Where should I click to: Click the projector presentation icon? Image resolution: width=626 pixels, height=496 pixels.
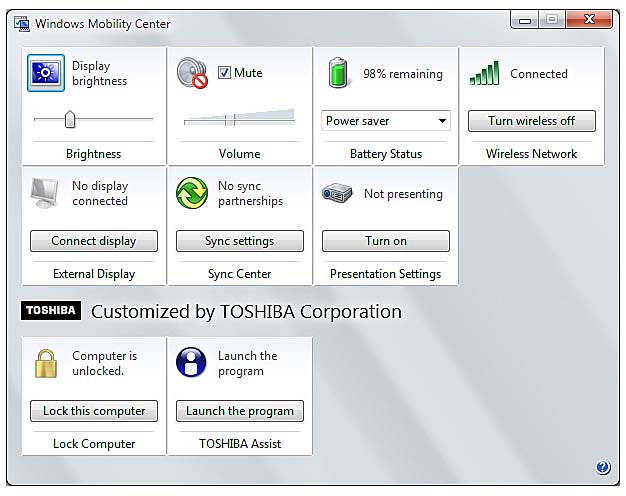[x=337, y=193]
